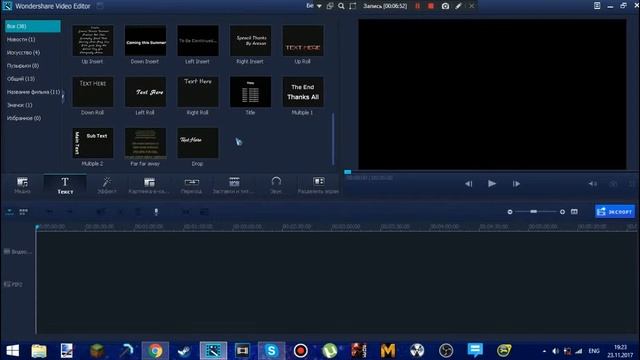Select the Название фильма (11) category
Screen dimensions: 640x360
33,92
